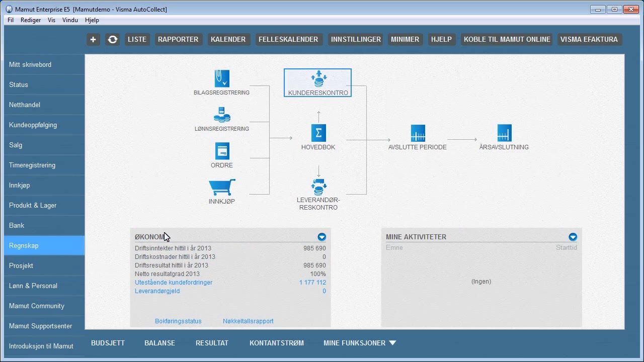Select Regnskap in the sidebar
Screen dimensions: 644x362
point(44,245)
